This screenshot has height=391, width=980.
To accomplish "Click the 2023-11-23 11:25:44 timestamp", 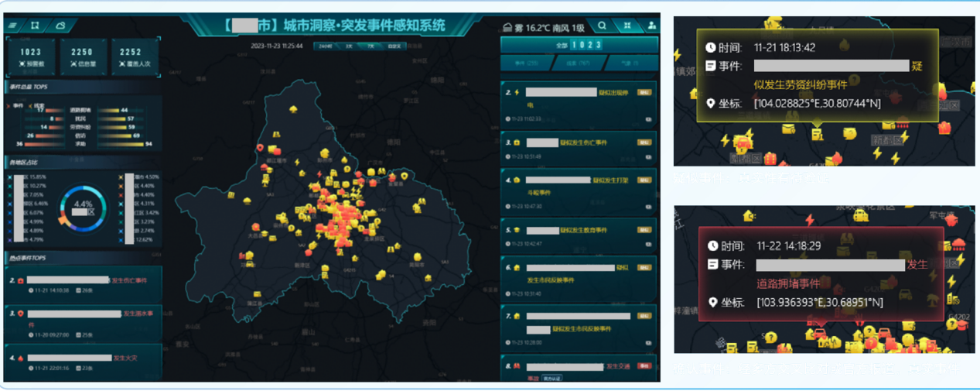I will point(276,46).
